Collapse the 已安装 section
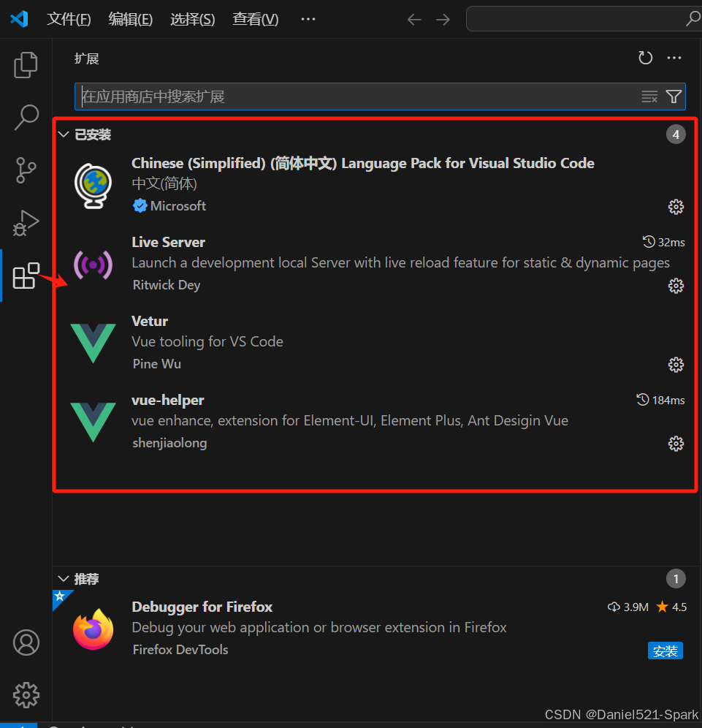Screen dimensions: 702x728 coord(64,134)
